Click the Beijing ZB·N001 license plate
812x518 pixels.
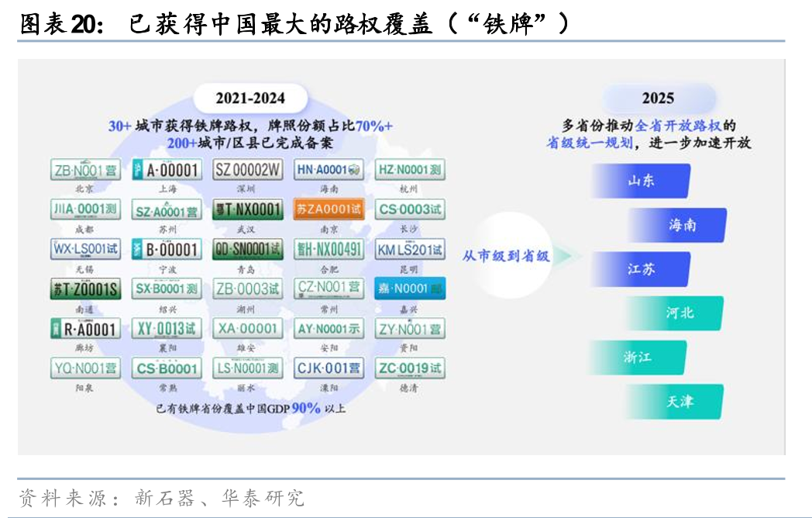coord(85,170)
